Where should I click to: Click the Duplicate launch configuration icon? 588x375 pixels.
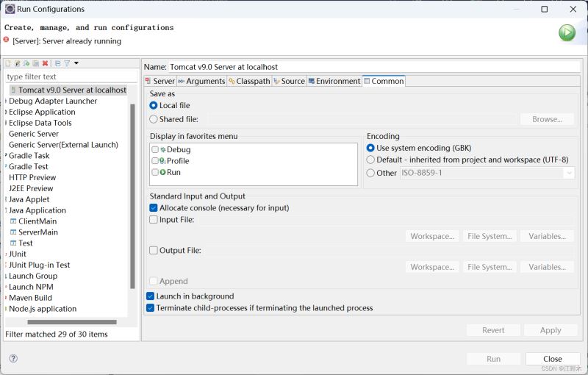pyautogui.click(x=35, y=63)
